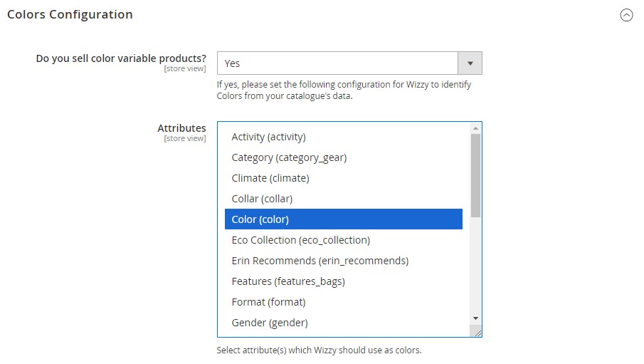The width and height of the screenshot is (644, 364).
Task: Click the Attributes list scrollbar thumb
Action: pos(475,175)
